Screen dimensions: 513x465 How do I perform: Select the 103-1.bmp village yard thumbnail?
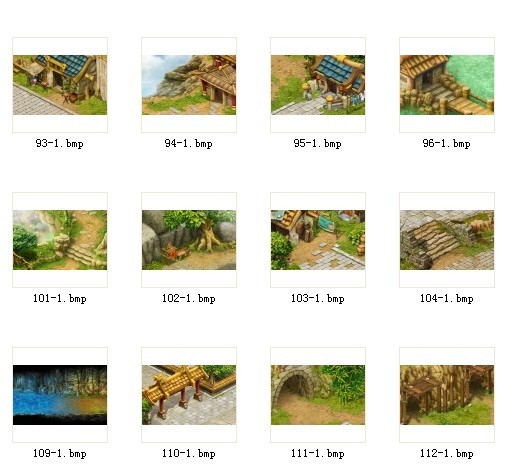[x=318, y=240]
